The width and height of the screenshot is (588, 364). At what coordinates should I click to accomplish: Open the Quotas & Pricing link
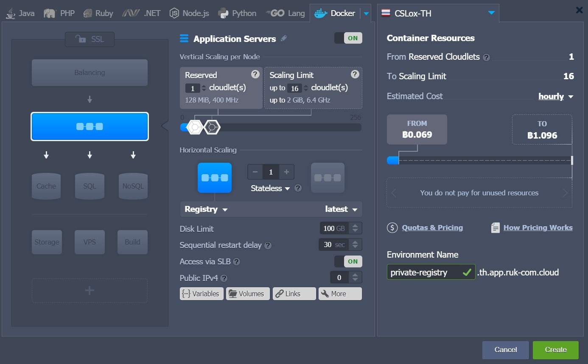tap(432, 228)
